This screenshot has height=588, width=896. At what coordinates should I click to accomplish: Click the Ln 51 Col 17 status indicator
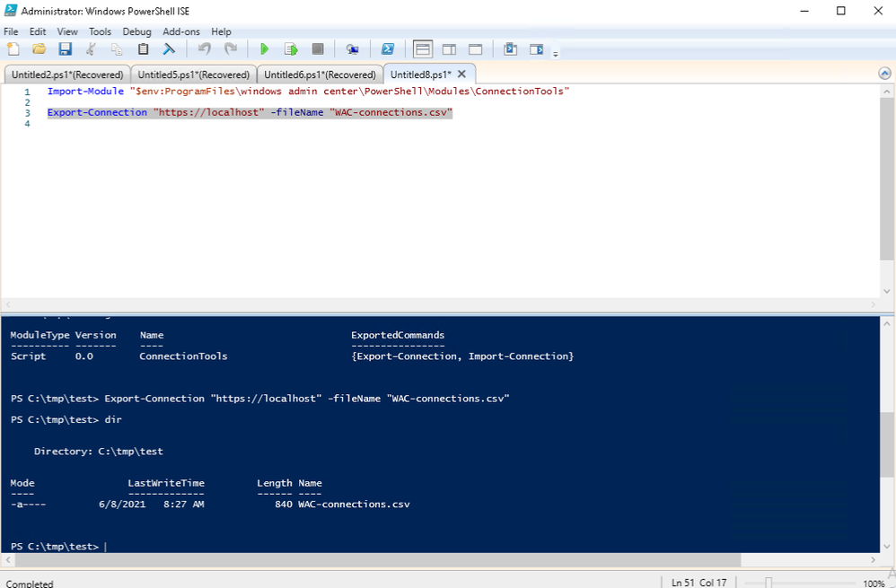click(x=698, y=583)
